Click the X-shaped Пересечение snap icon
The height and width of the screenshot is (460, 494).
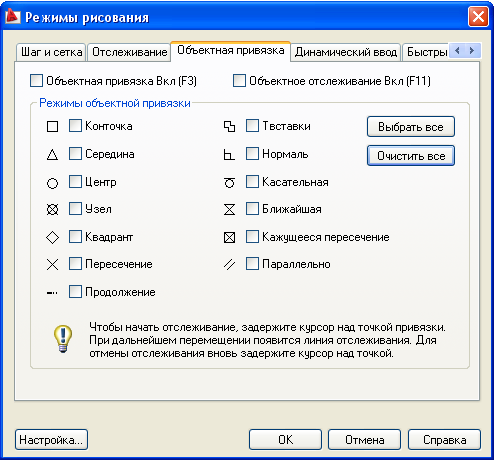(52, 265)
